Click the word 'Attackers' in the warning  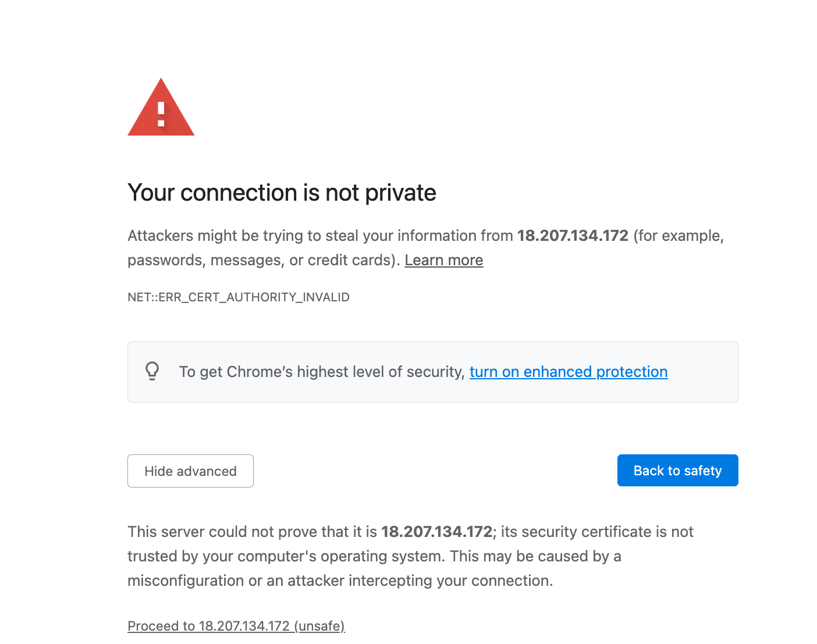coord(160,236)
